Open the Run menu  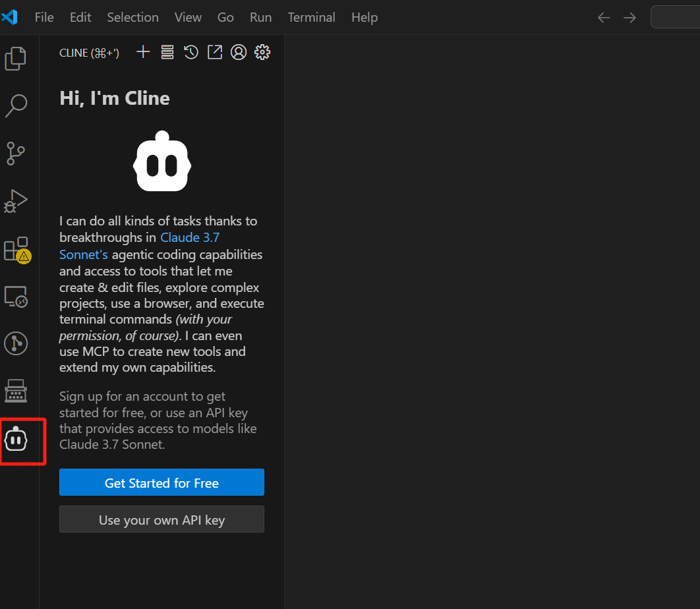(261, 17)
